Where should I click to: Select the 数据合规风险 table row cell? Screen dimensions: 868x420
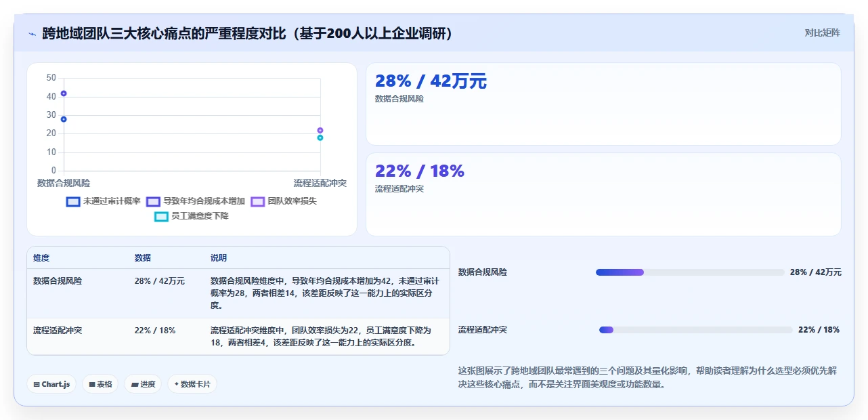pos(58,280)
